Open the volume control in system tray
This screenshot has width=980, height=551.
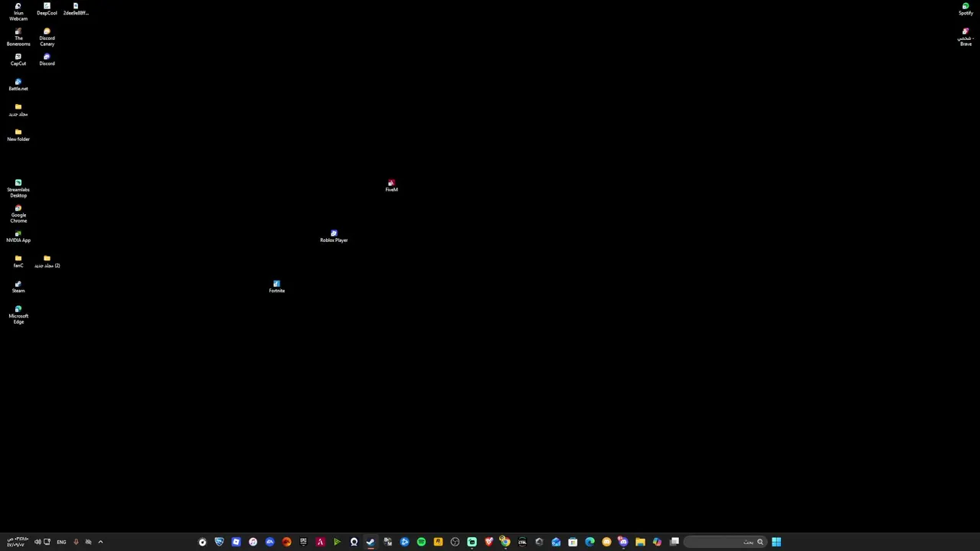(37, 542)
